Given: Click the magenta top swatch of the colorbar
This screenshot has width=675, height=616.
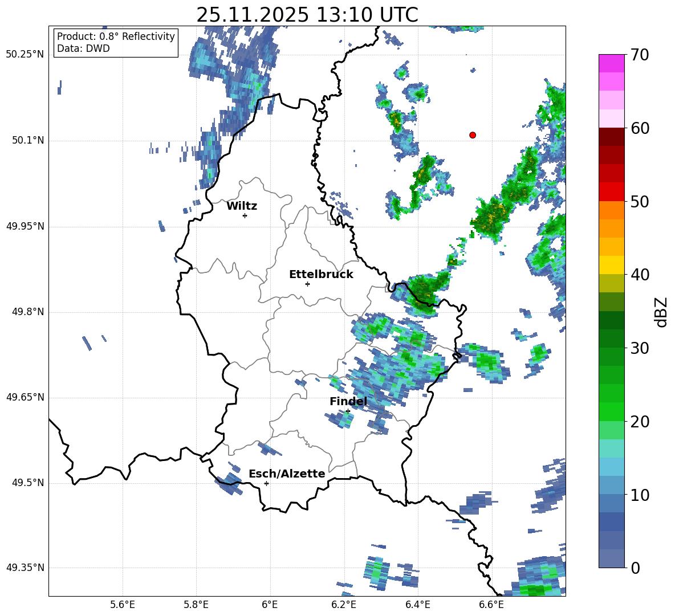Looking at the screenshot, I should 611,63.
